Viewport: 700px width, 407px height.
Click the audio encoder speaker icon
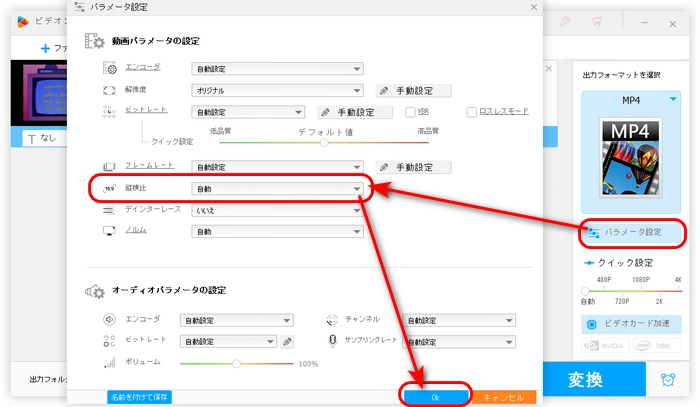tap(110, 320)
